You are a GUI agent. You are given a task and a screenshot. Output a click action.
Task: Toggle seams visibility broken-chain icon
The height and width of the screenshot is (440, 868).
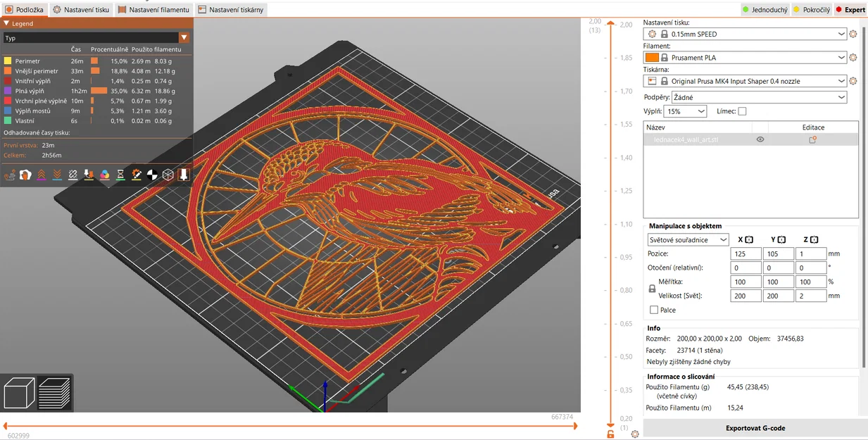click(x=73, y=174)
